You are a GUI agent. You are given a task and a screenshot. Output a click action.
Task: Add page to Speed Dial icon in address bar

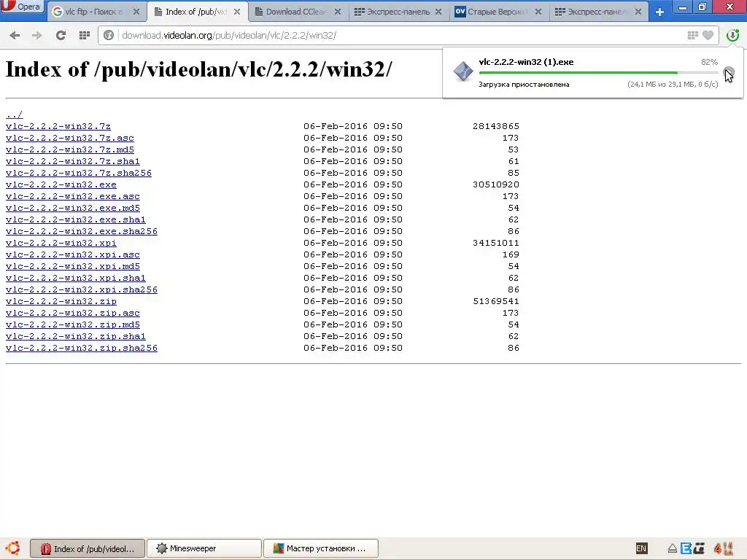pos(693,35)
